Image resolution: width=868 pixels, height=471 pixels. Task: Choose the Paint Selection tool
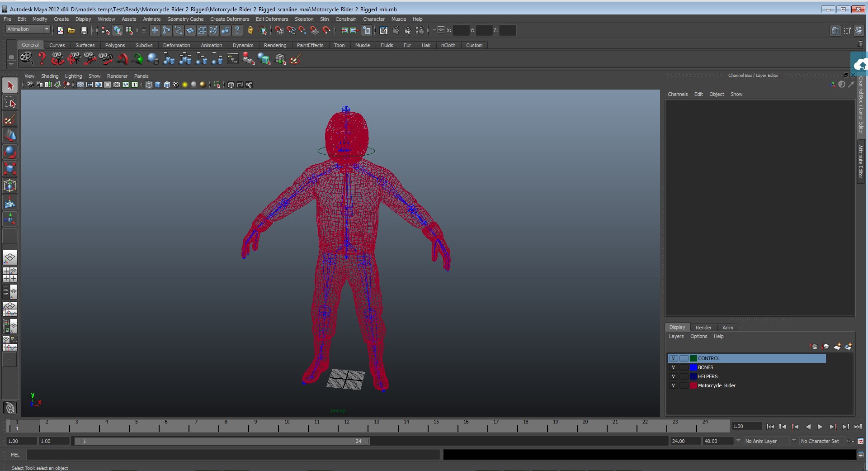click(x=10, y=119)
